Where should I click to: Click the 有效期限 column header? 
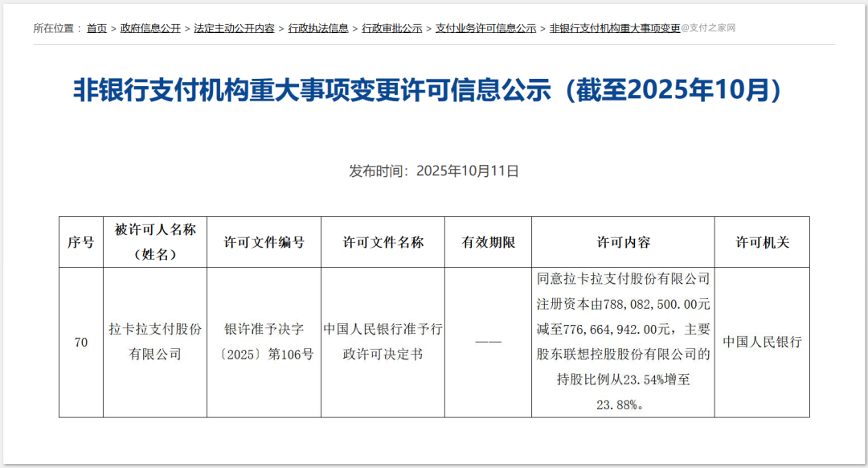[489, 242]
